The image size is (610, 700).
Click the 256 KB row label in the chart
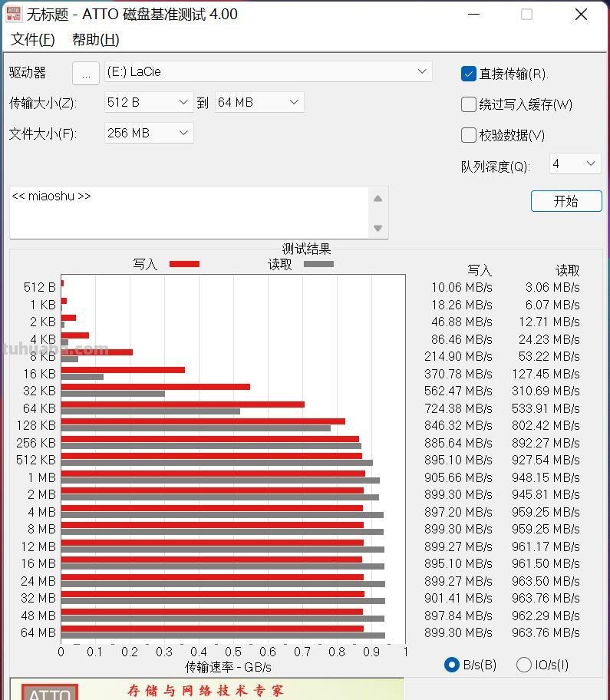coord(36,443)
